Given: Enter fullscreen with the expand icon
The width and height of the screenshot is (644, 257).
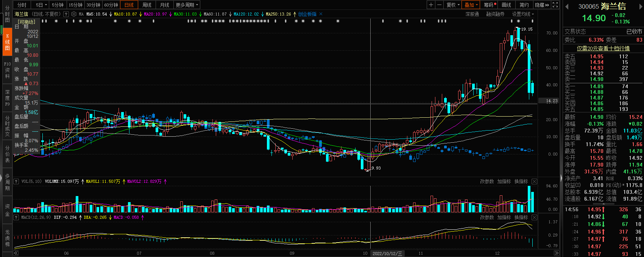Looking at the screenshot, I should pos(555,5).
